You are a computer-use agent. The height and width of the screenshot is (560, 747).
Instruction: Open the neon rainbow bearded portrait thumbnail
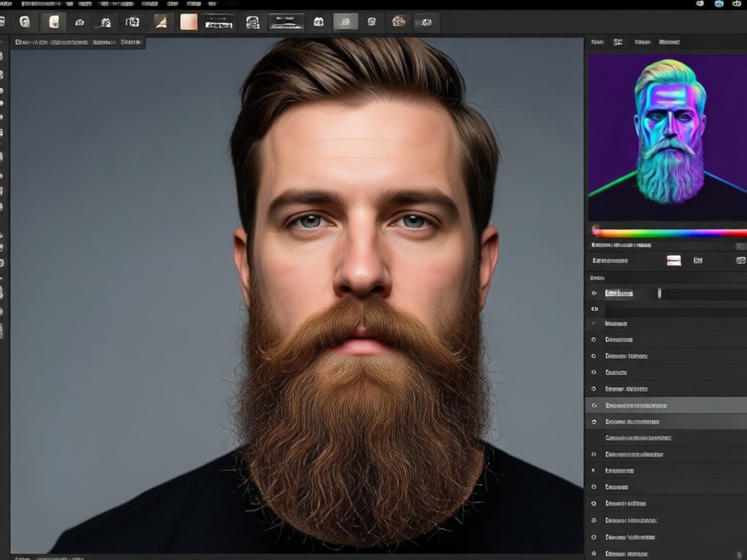(x=667, y=138)
